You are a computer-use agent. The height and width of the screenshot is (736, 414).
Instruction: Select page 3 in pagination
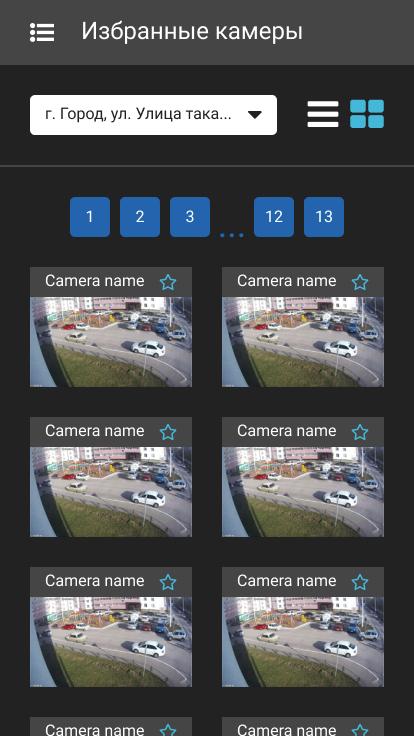(190, 217)
